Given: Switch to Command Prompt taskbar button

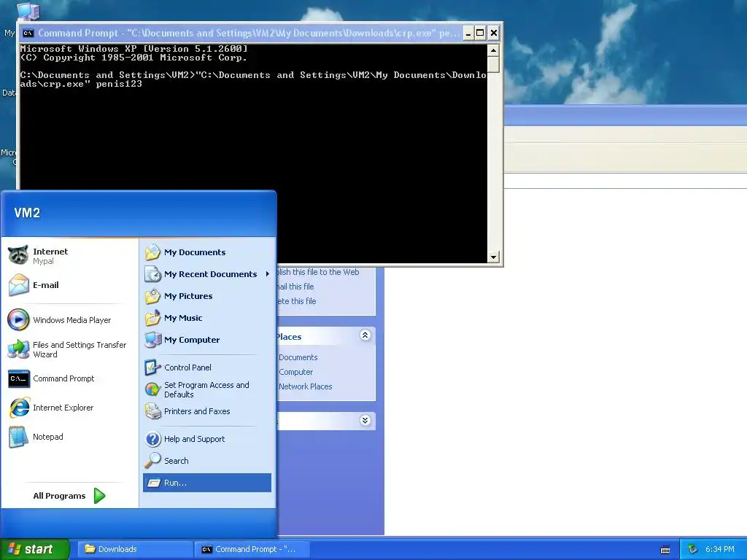Looking at the screenshot, I should coord(252,549).
